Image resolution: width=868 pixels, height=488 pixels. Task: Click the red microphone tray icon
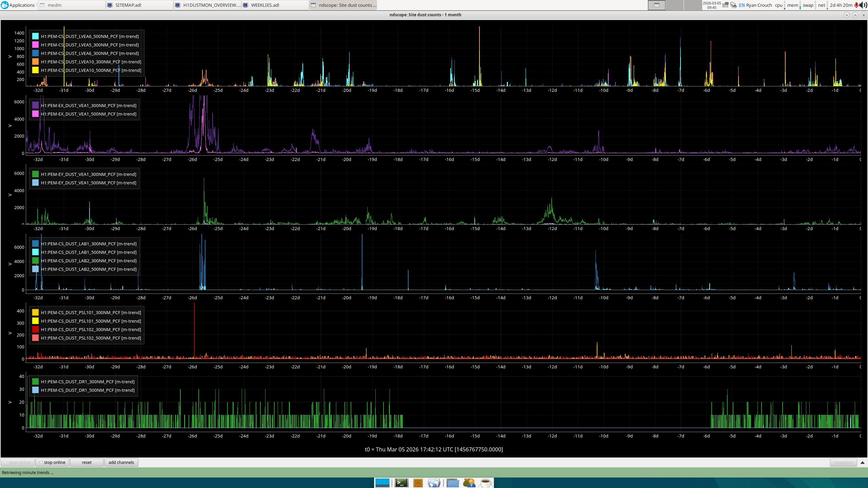pos(857,5)
